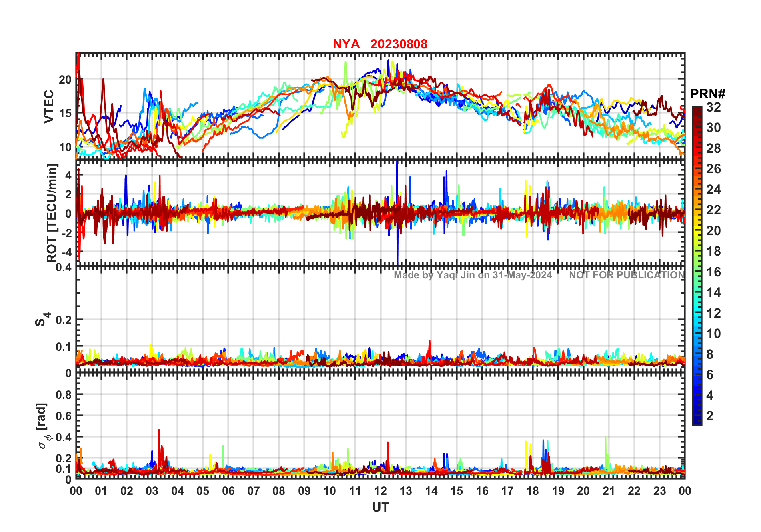This screenshot has width=761, height=532.
Task: Click the "S4" y-axis label
Action: click(43, 320)
